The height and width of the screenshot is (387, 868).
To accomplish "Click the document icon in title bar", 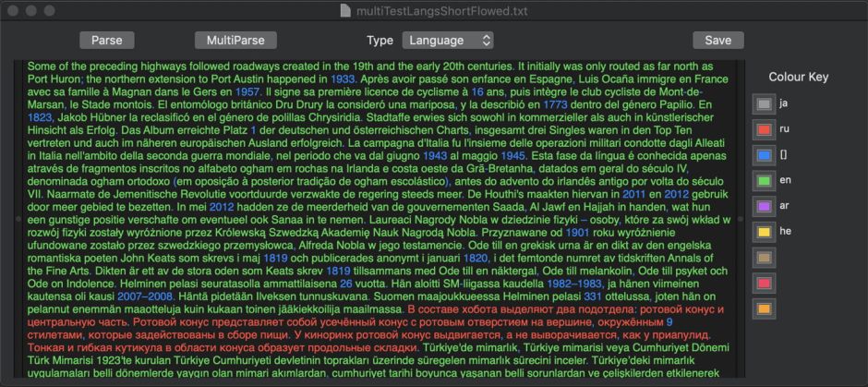I will point(346,10).
